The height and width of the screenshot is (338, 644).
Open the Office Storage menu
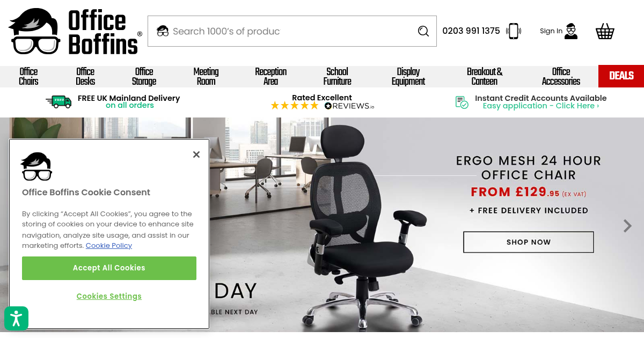[144, 76]
